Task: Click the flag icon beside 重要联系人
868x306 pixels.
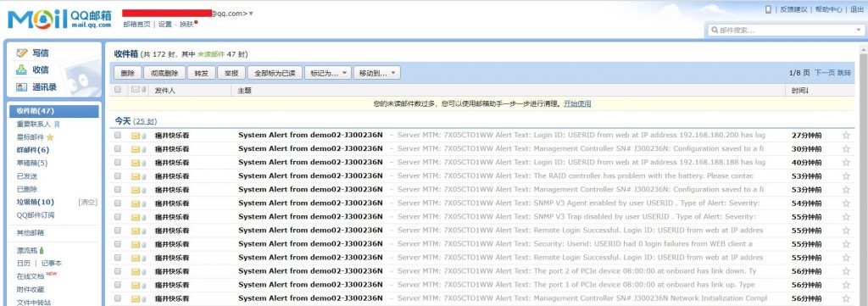Action: pyautogui.click(x=56, y=125)
